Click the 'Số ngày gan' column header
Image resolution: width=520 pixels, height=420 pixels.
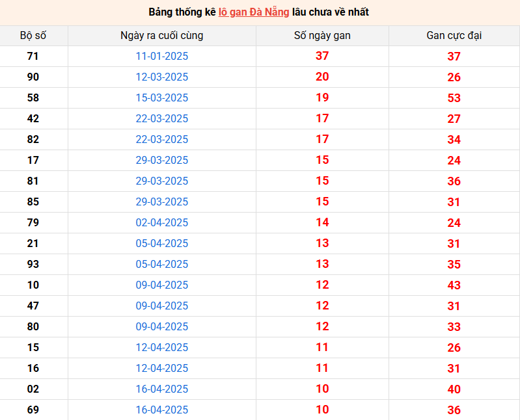coord(322,36)
